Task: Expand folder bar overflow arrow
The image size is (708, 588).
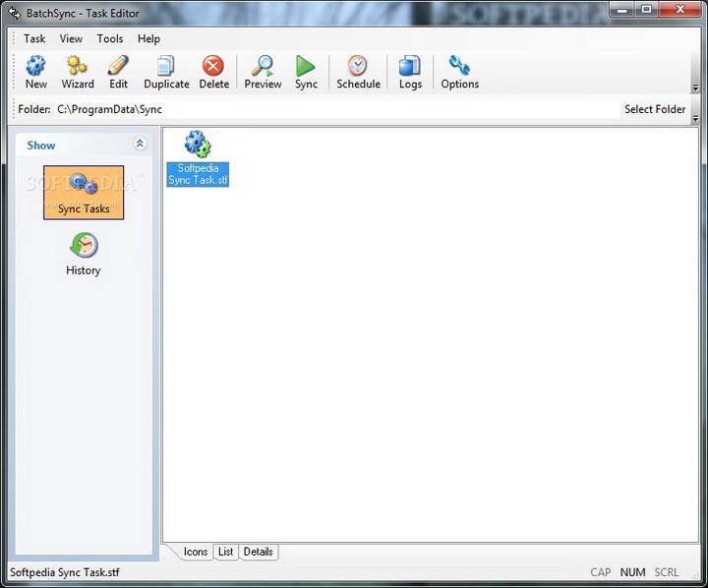Action: coord(696,119)
